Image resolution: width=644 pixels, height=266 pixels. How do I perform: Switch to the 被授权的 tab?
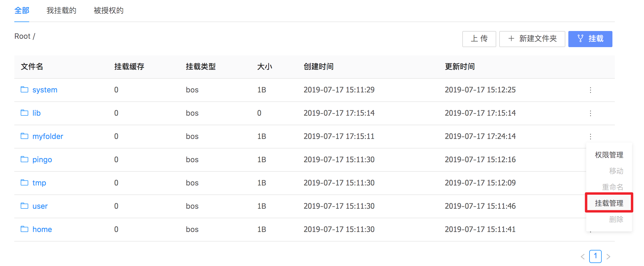108,11
